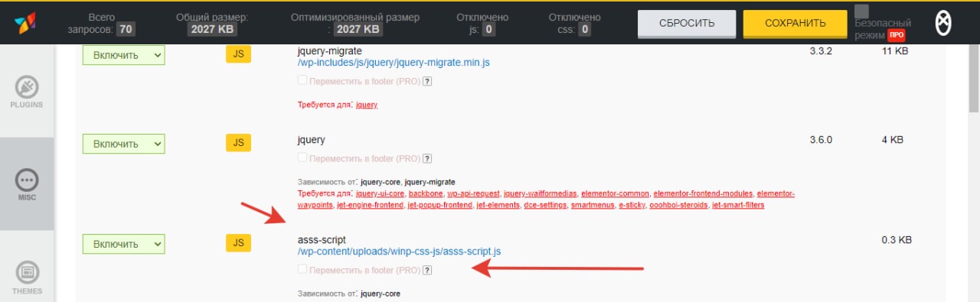Click the optimized size value in top bar
The height and width of the screenshot is (302, 980).
[x=358, y=30]
